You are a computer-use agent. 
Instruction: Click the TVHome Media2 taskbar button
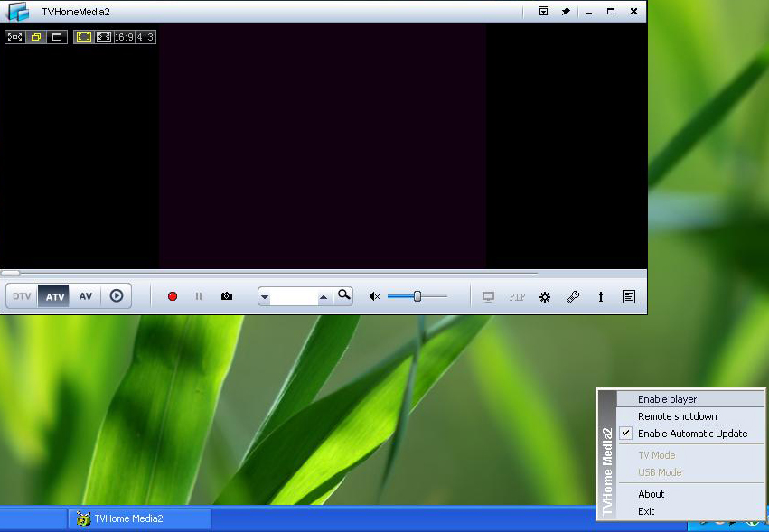click(140, 518)
